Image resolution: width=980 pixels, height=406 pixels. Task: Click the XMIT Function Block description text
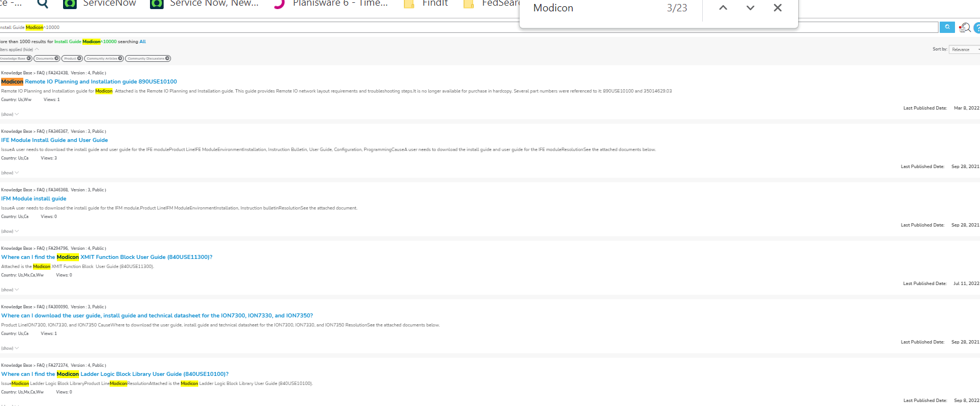pos(77,266)
